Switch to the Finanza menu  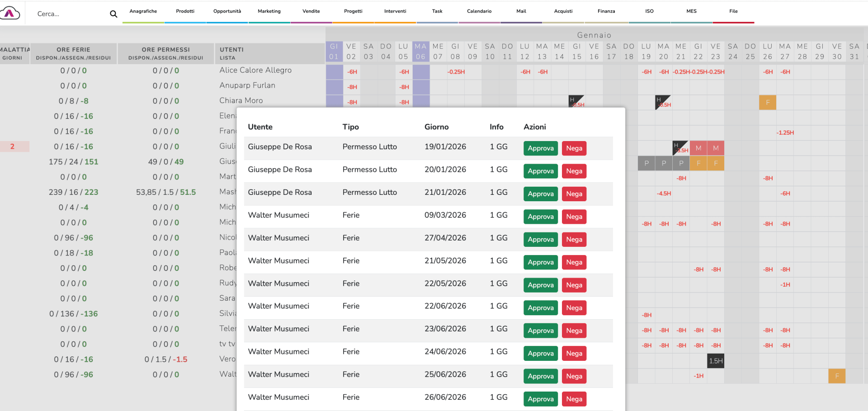[606, 11]
